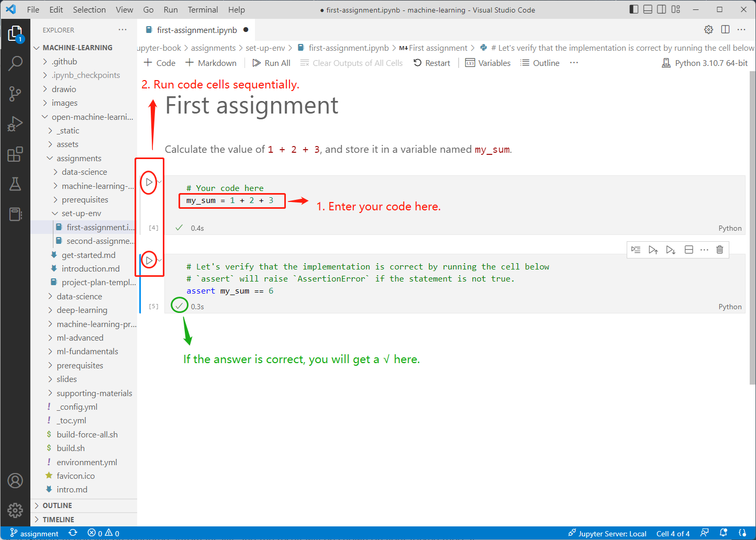Viewport: 756px width, 540px height.
Task: Open the Explorer view in the activity bar
Action: (x=15, y=35)
